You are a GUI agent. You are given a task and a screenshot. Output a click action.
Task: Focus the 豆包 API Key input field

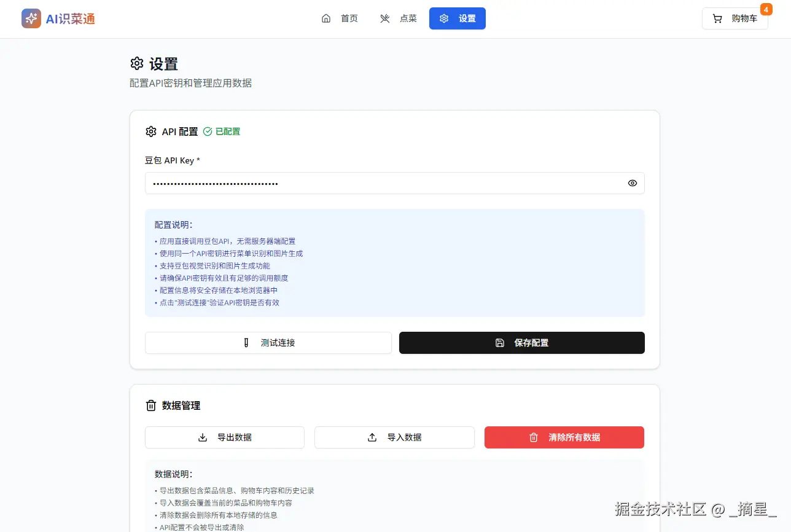point(395,183)
